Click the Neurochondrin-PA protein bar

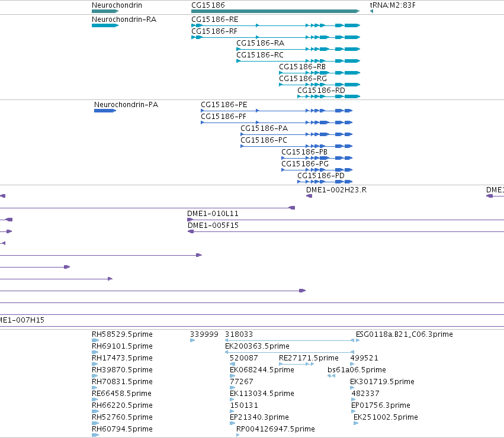pyautogui.click(x=105, y=111)
